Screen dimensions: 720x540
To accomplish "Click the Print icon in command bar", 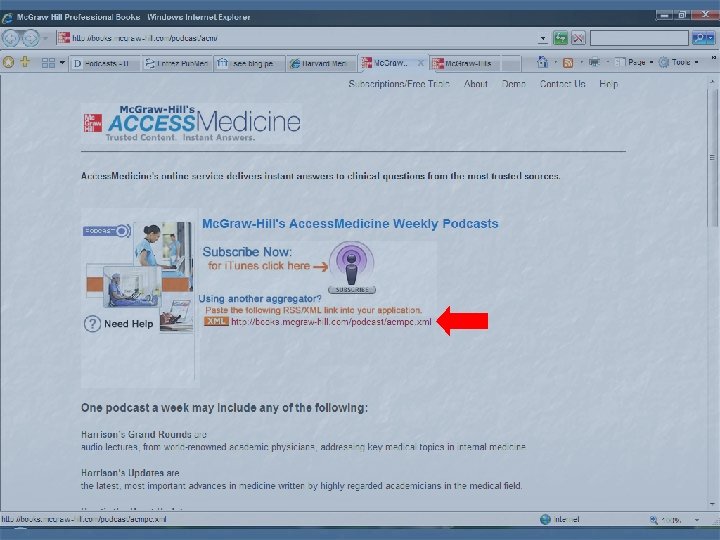I will click(594, 62).
